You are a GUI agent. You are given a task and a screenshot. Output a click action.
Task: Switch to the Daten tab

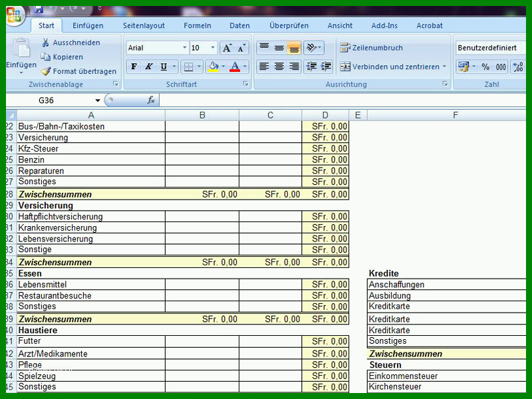point(239,25)
